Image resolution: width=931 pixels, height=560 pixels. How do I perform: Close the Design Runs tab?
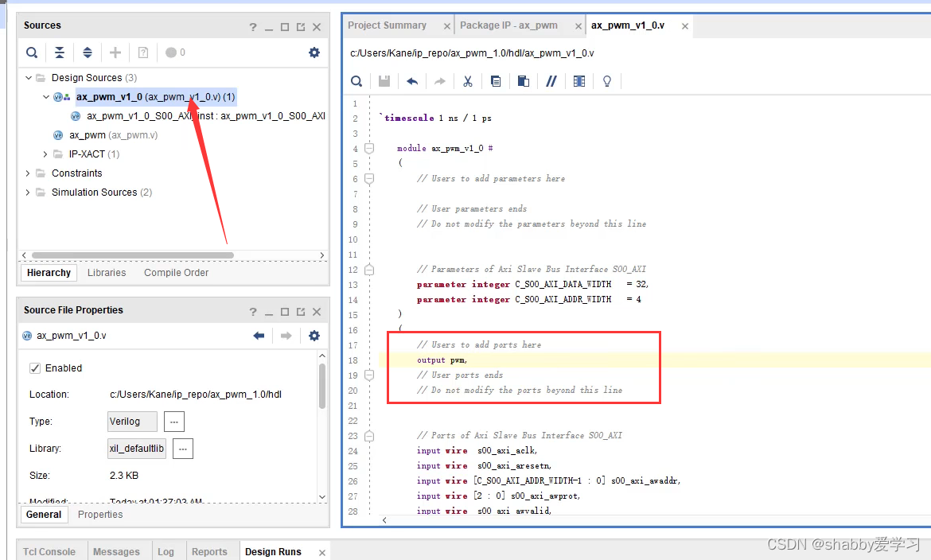coord(321,552)
